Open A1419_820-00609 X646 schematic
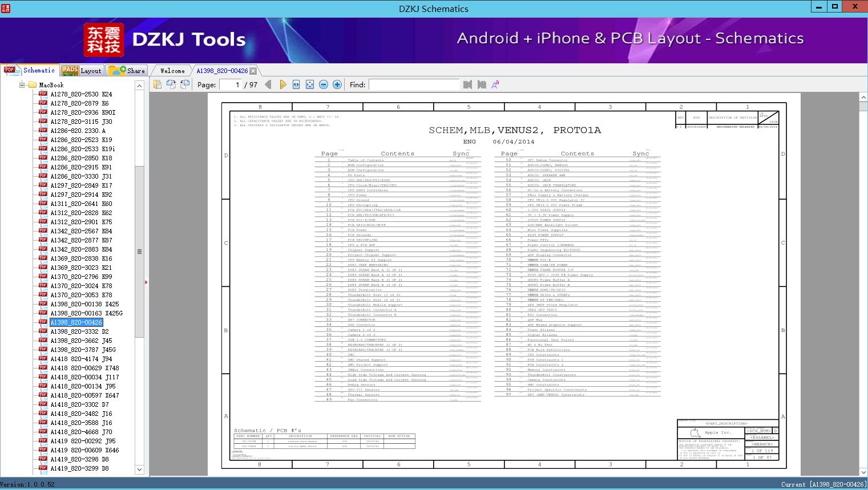The image size is (868, 490). click(x=84, y=450)
